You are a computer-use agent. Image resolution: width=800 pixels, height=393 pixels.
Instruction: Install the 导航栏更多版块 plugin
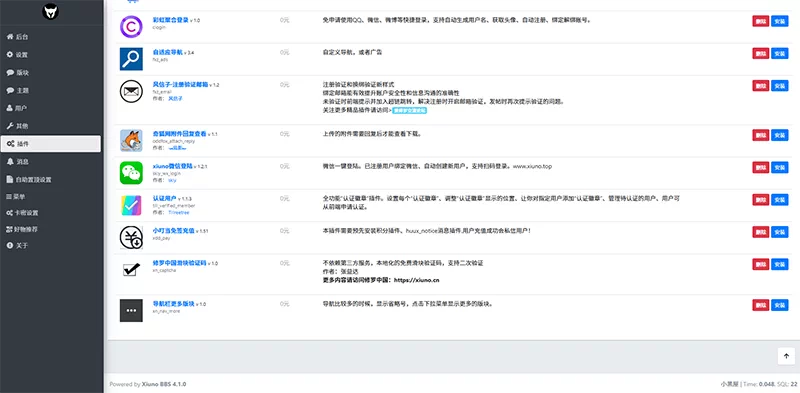779,305
